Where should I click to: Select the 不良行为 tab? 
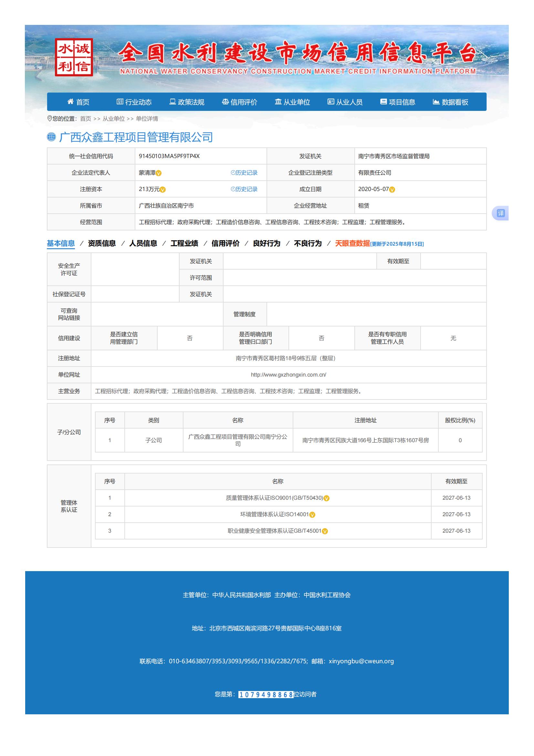tap(308, 243)
